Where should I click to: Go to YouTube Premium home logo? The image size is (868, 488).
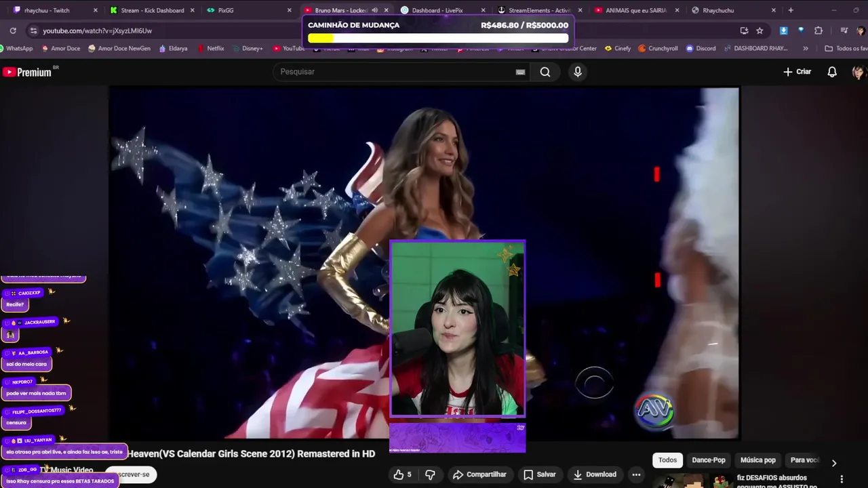pos(27,72)
